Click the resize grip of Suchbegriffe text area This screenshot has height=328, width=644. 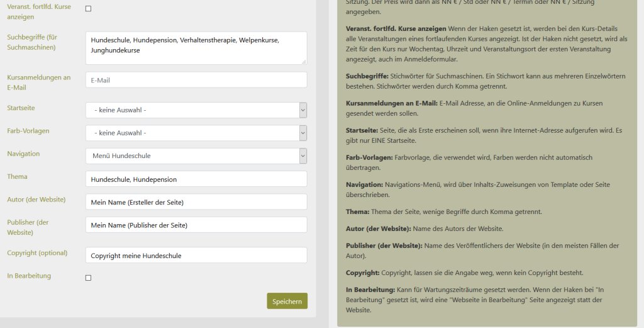coord(304,61)
